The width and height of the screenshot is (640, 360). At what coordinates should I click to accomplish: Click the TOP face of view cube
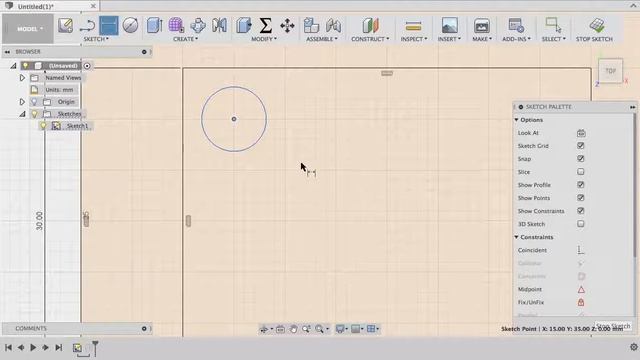[610, 71]
